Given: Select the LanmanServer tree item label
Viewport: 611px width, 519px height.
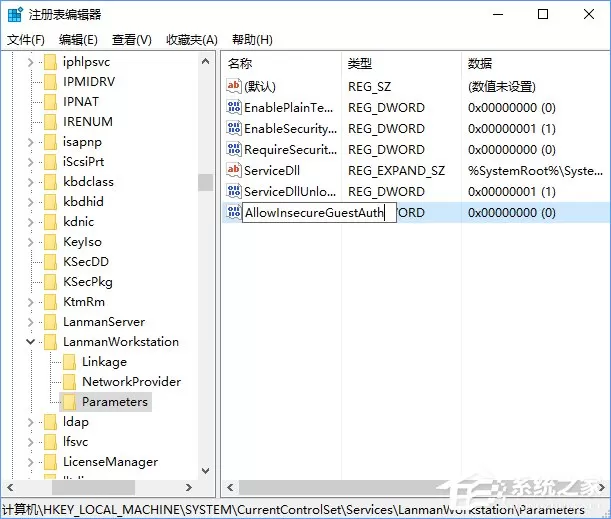Looking at the screenshot, I should (104, 322).
